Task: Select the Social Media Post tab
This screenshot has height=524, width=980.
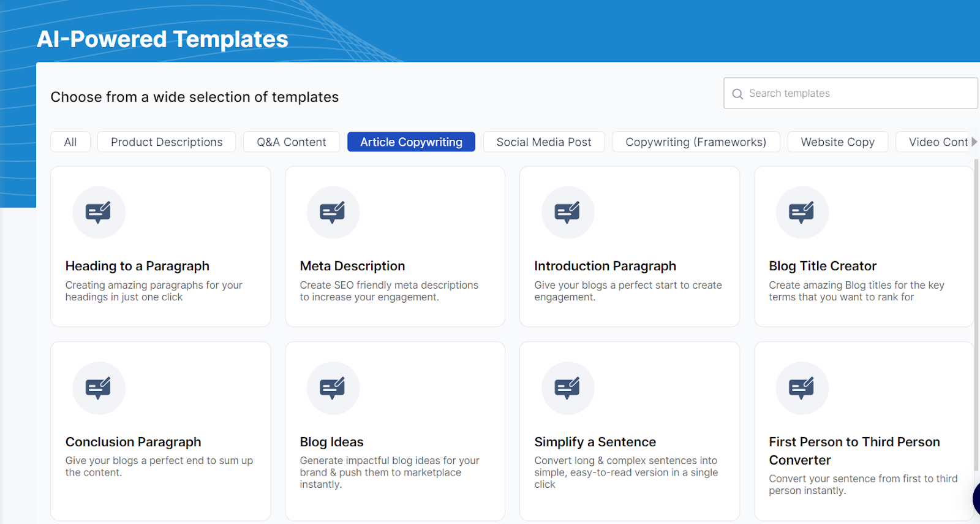Action: 544,142
